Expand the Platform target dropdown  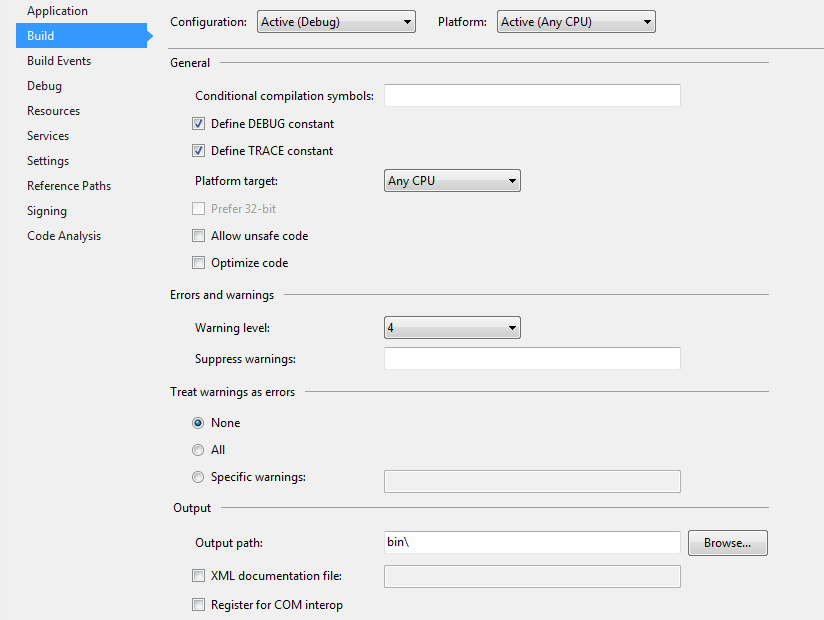452,181
